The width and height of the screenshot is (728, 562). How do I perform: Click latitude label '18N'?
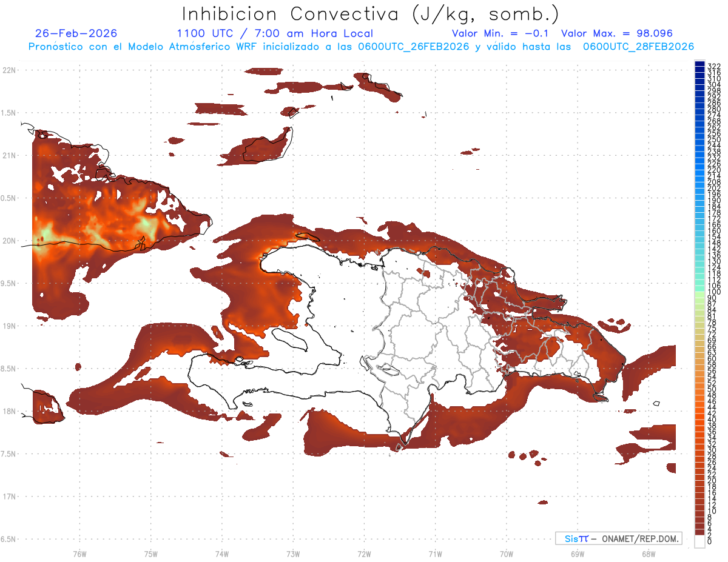click(x=9, y=411)
